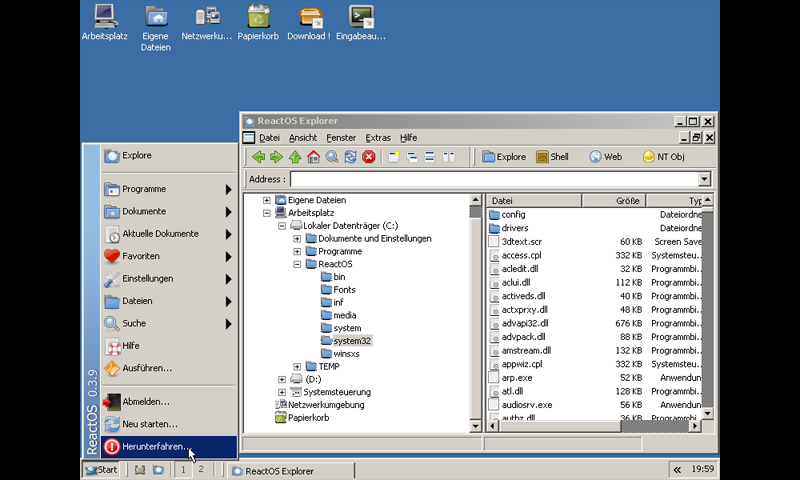
Task: Cascade windows using the toolbar icon
Action: (x=412, y=157)
